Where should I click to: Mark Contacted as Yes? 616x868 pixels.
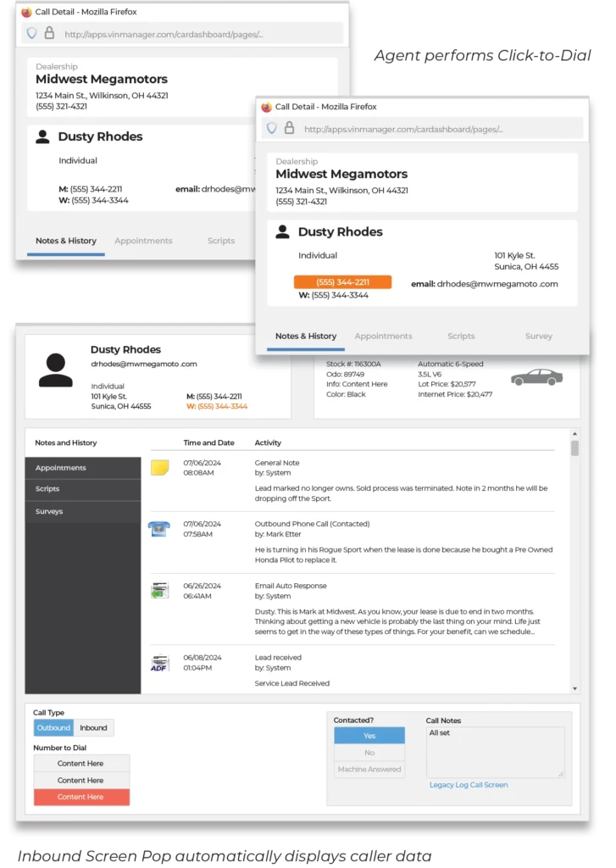[x=369, y=735]
